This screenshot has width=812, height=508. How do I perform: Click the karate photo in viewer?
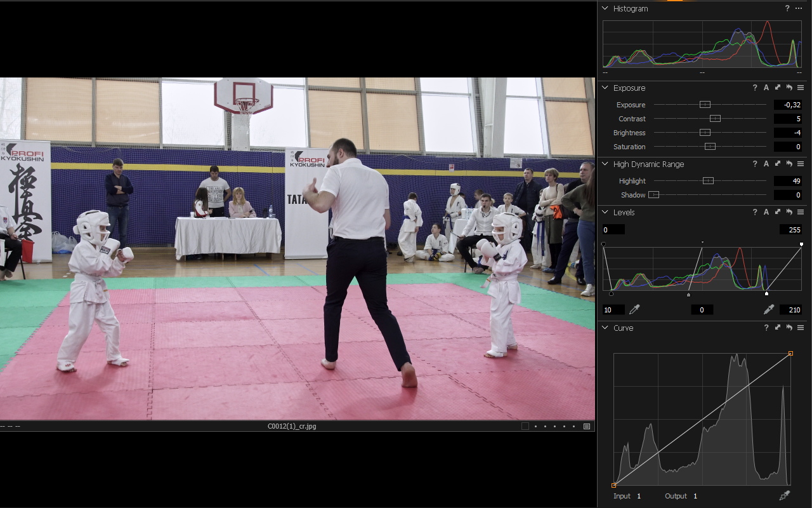[298, 249]
